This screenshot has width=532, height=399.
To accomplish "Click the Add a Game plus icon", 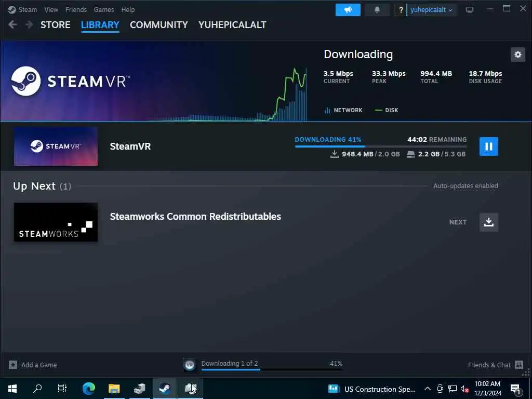I will click(x=13, y=365).
